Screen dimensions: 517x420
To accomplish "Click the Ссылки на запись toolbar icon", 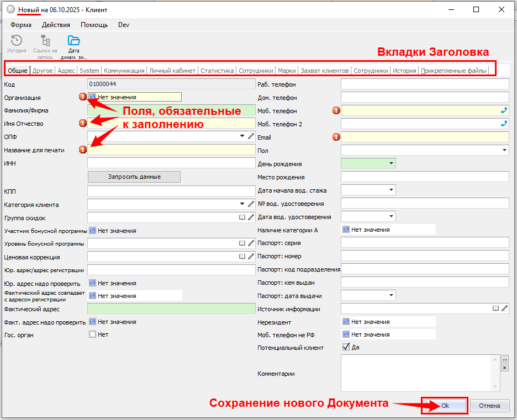I will click(45, 41).
